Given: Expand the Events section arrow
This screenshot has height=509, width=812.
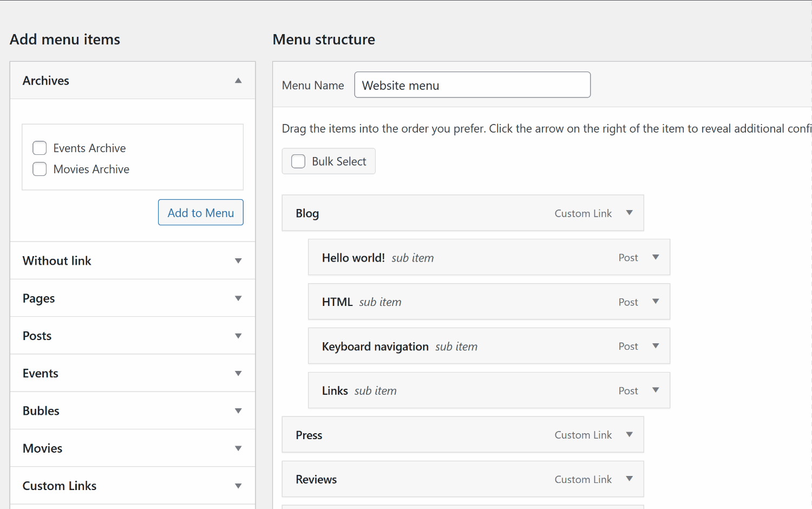Looking at the screenshot, I should pyautogui.click(x=238, y=373).
